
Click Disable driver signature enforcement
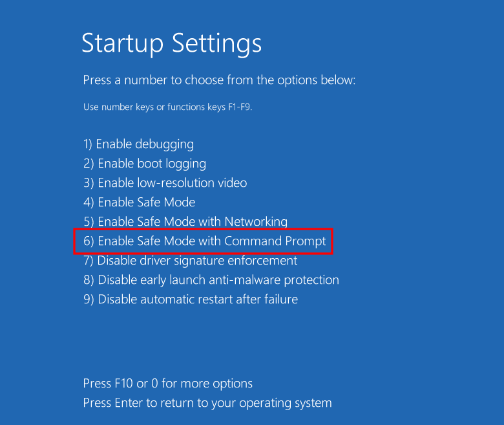[190, 261]
